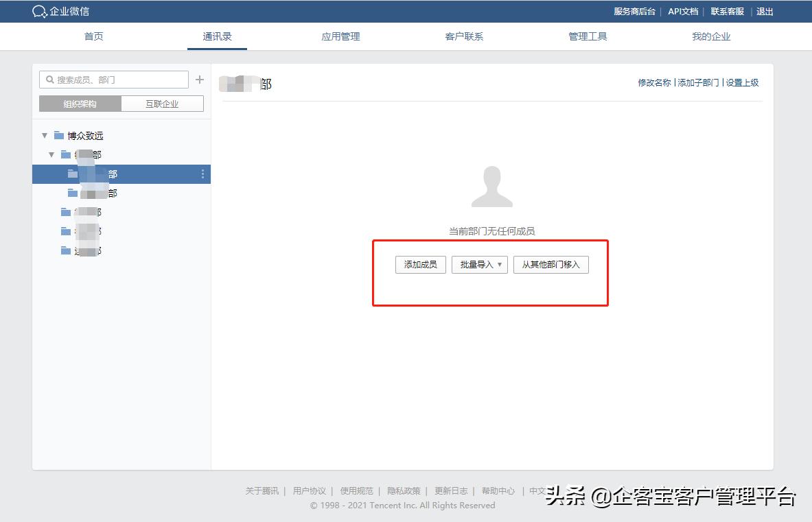This screenshot has height=522, width=812.
Task: Open the 客户联系 tab
Action: click(464, 36)
